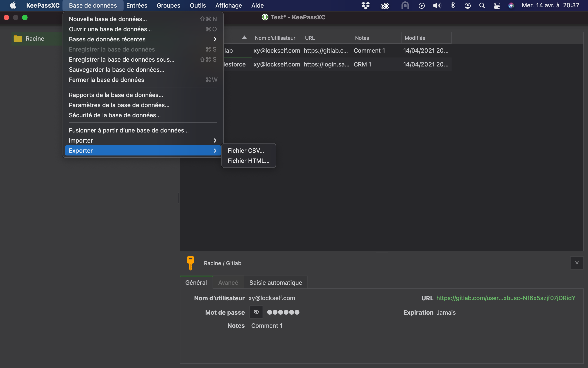Close the entry preview panel
Image resolution: width=588 pixels, height=368 pixels.
(x=577, y=263)
